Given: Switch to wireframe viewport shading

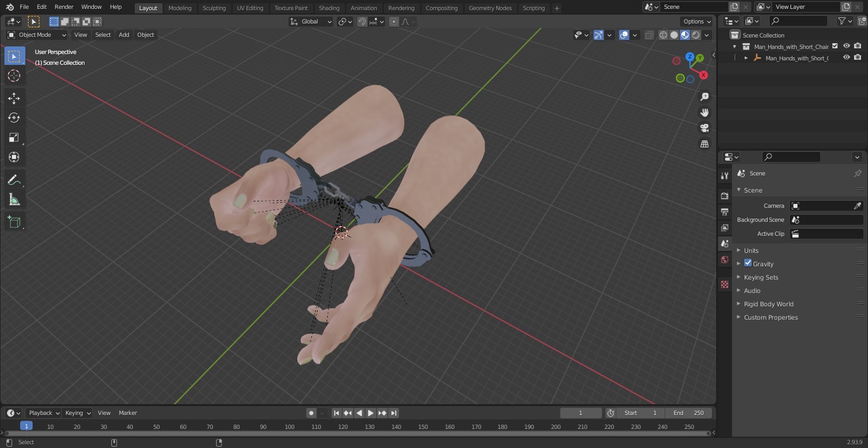Looking at the screenshot, I should coord(663,35).
